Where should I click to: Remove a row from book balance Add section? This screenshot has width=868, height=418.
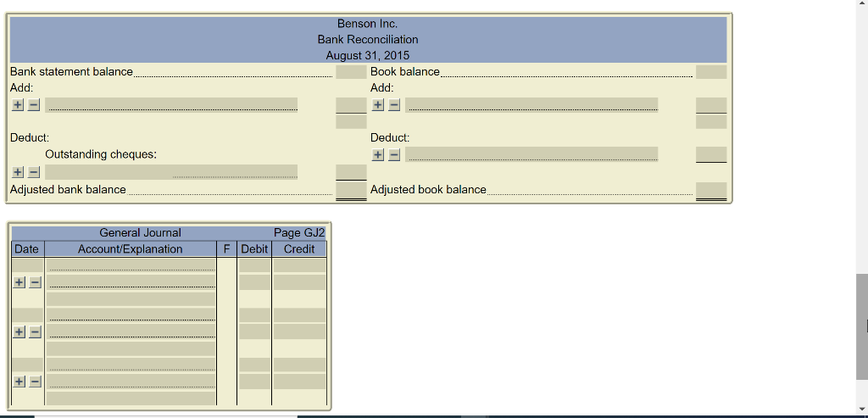tap(393, 104)
